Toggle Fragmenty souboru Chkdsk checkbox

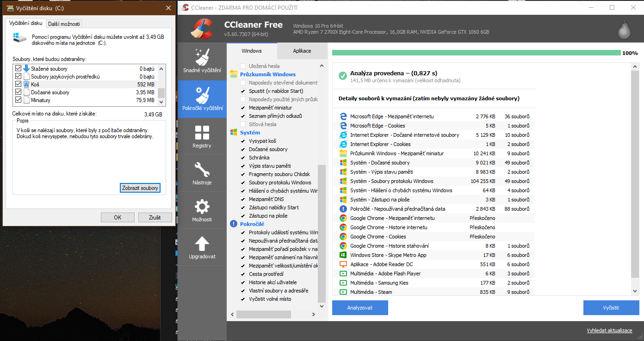pos(243,174)
